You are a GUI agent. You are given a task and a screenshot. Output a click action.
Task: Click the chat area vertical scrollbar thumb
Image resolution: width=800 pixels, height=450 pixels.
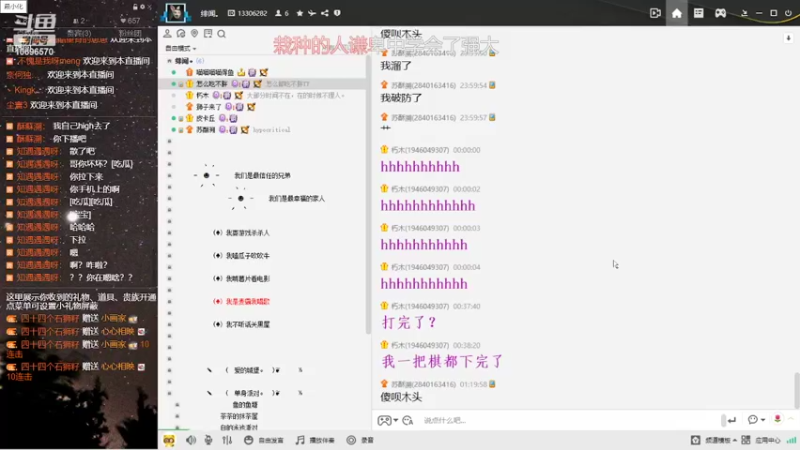click(x=796, y=390)
